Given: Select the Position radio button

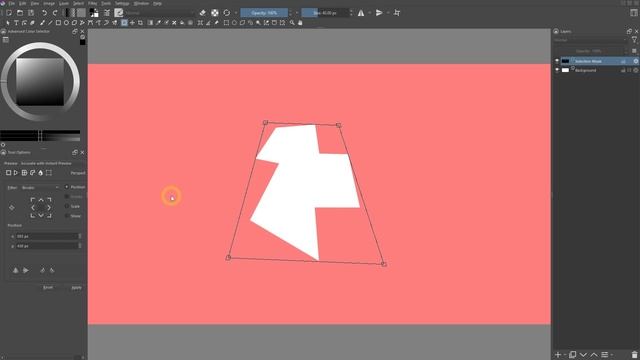Looking at the screenshot, I should point(67,187).
